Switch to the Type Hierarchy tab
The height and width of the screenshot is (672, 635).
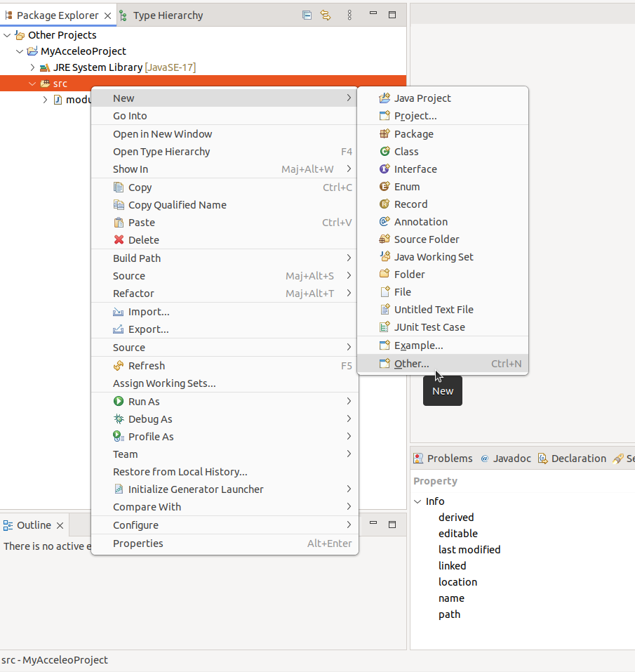coord(167,15)
